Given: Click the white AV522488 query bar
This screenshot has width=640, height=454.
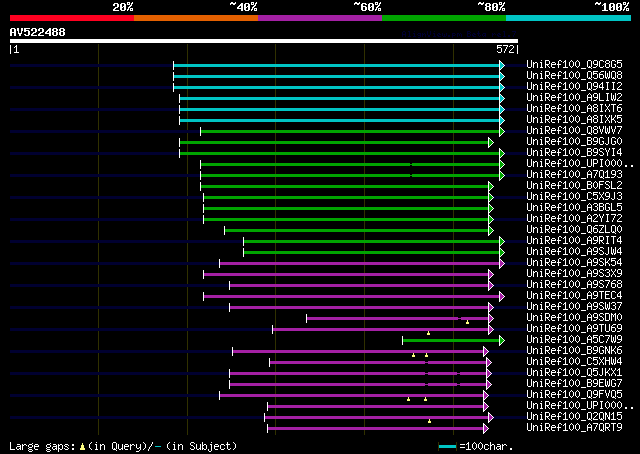Looking at the screenshot, I should pyautogui.click(x=264, y=41).
